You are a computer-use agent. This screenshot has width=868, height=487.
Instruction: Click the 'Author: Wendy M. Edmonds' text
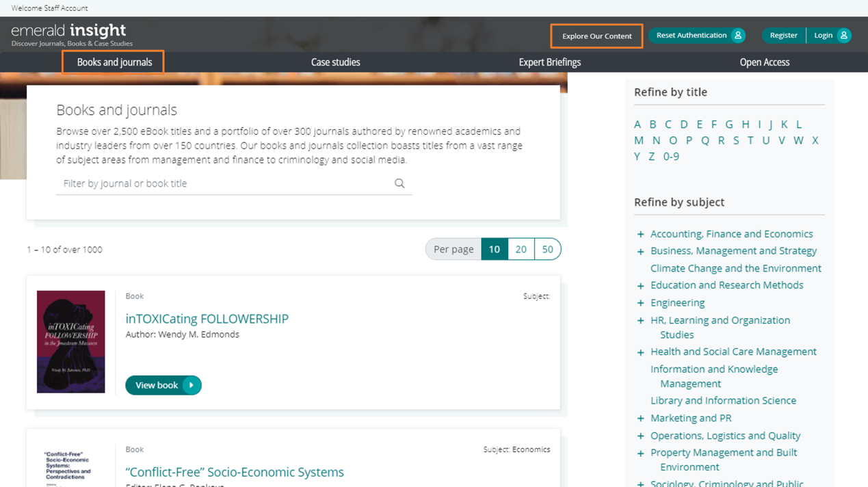183,334
